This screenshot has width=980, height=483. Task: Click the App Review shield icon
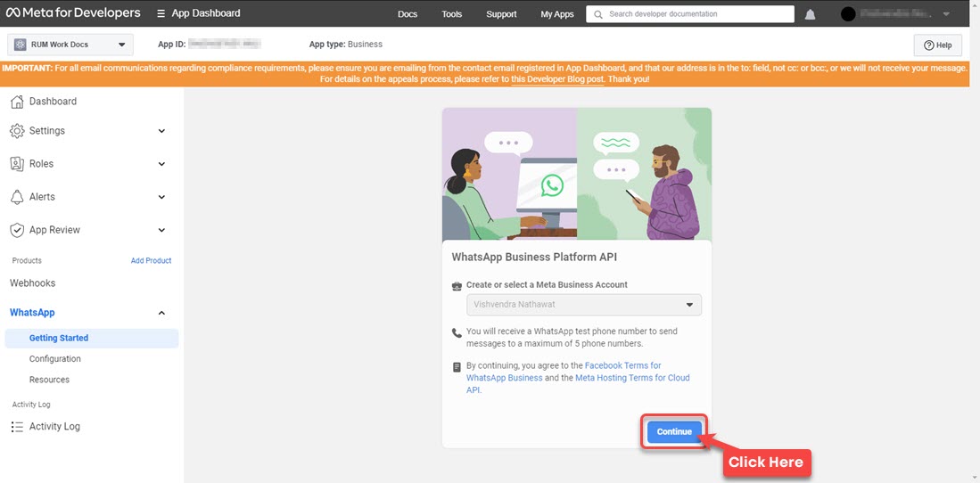click(x=18, y=230)
